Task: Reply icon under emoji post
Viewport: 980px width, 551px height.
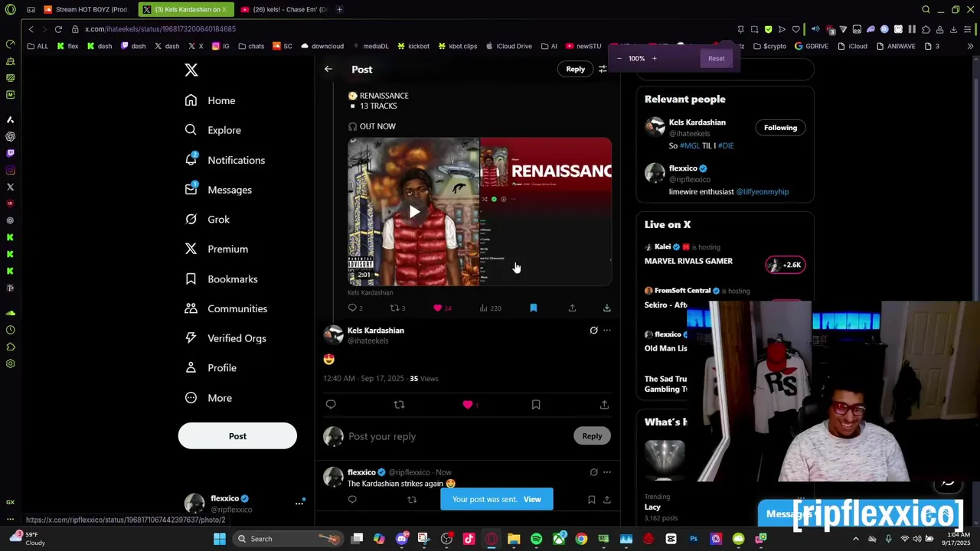Action: tap(331, 404)
